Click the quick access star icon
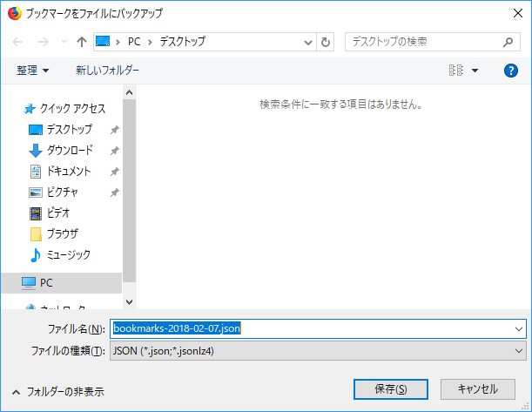532x412 pixels. pyautogui.click(x=30, y=109)
